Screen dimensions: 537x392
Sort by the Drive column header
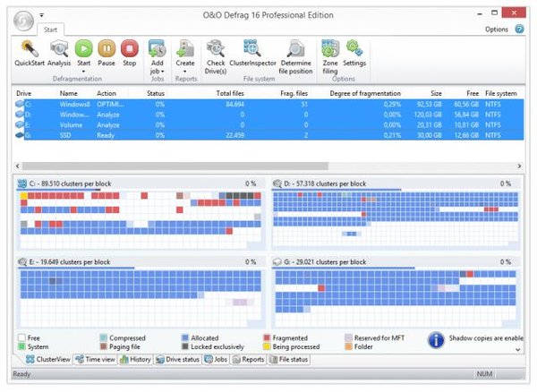23,93
